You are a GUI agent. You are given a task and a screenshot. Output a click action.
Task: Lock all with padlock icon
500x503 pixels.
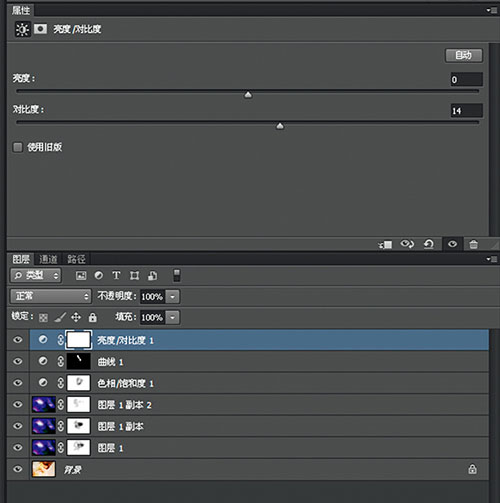coord(93,317)
